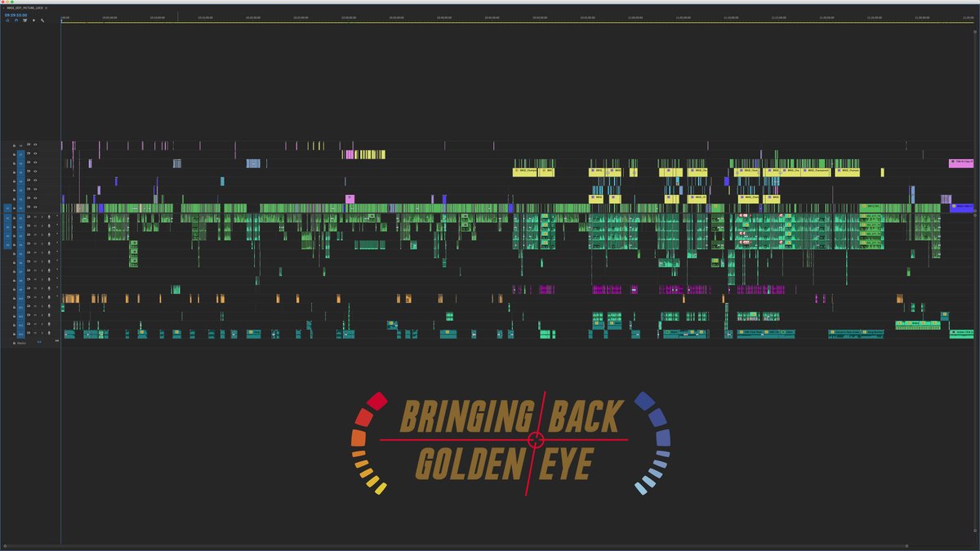Open the sequence tab panel menu
Screen dimensions: 980x551
click(x=46, y=8)
